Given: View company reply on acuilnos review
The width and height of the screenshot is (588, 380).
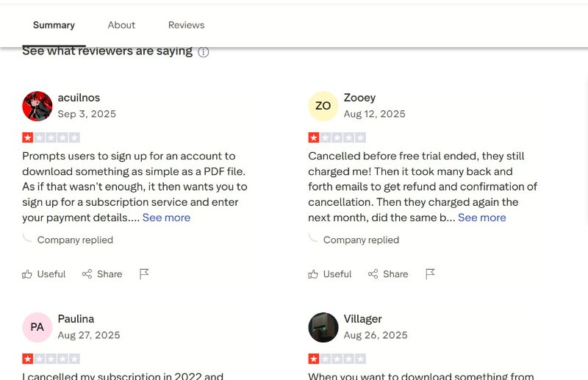Looking at the screenshot, I should tap(75, 240).
